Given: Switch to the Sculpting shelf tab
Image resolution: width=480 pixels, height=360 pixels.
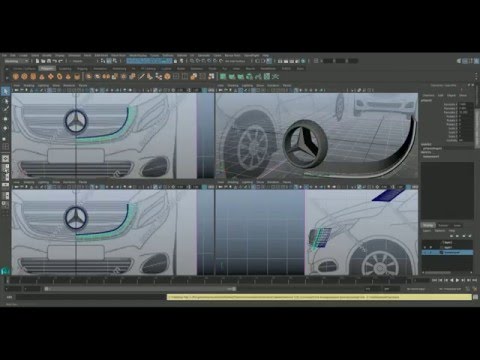Looking at the screenshot, I should tap(65, 68).
